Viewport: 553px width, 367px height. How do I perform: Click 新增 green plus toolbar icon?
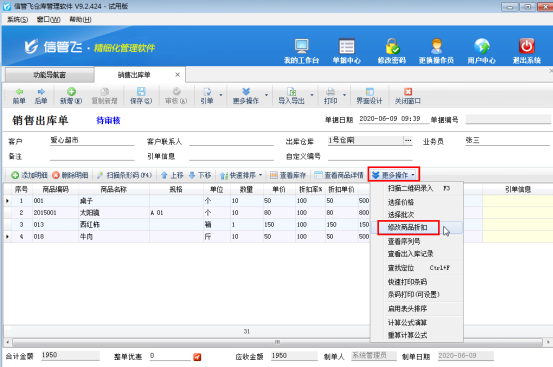point(71,92)
